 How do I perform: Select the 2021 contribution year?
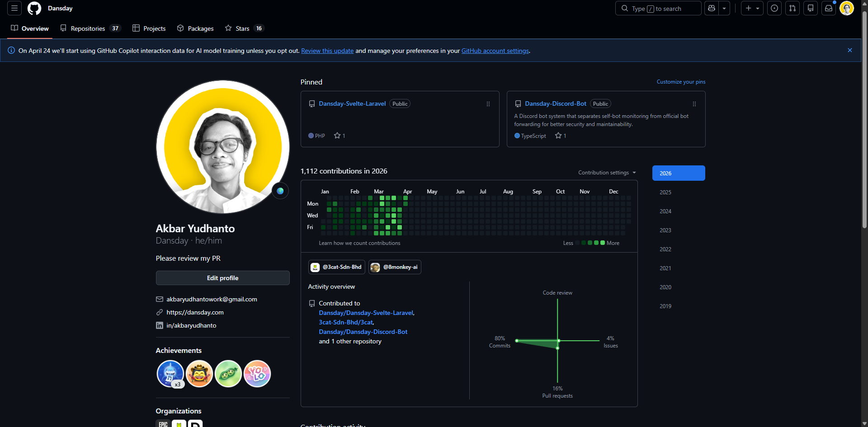(679, 268)
